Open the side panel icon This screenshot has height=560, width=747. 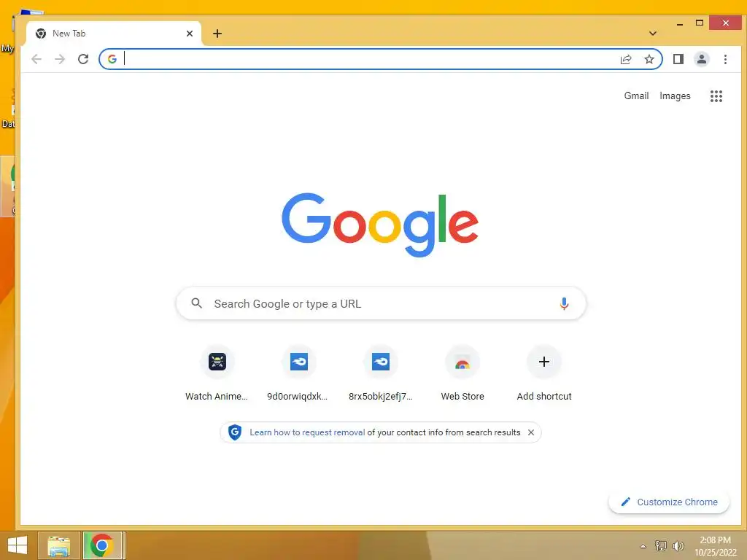(x=678, y=59)
